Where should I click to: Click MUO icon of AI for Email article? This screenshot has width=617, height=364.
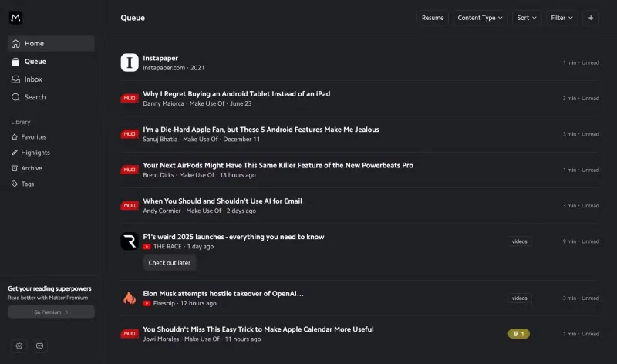click(130, 205)
